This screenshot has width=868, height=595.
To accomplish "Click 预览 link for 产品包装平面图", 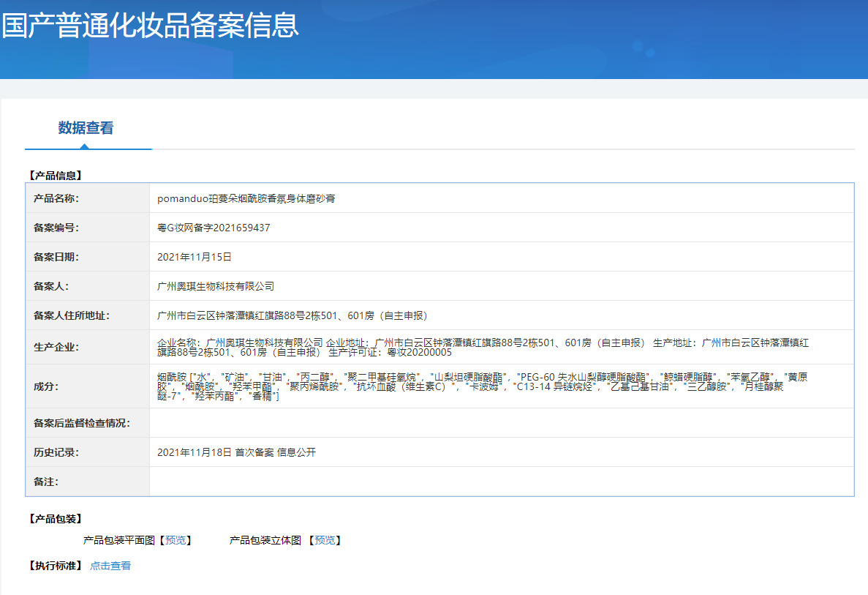I will point(176,540).
